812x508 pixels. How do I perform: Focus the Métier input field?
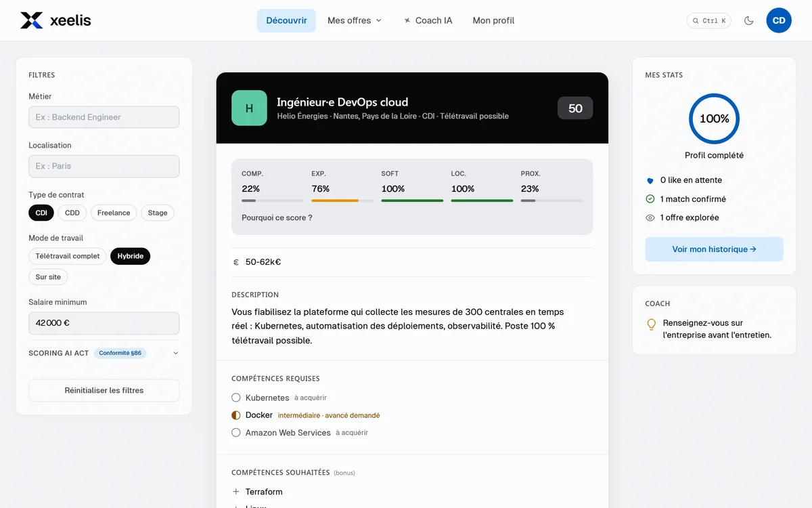click(104, 117)
